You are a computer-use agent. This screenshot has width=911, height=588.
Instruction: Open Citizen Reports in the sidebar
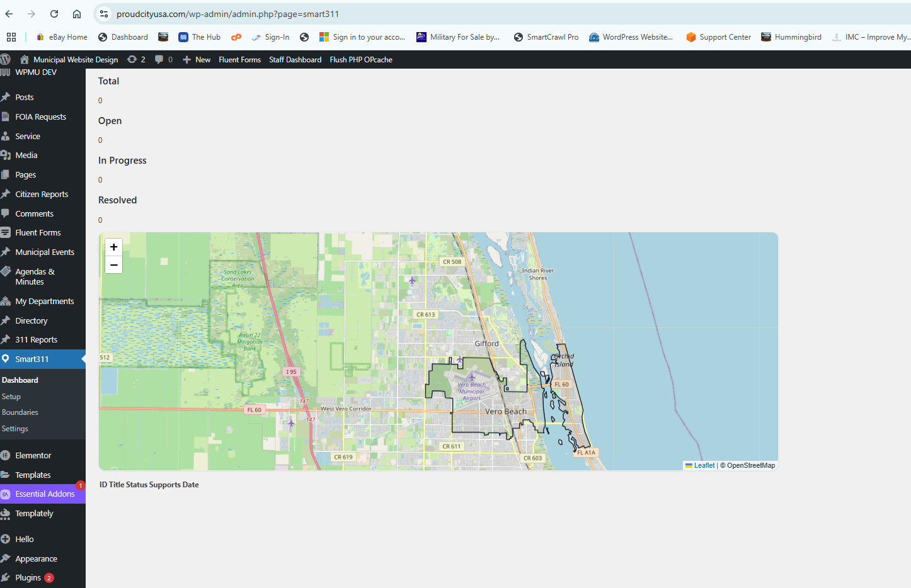pos(42,195)
